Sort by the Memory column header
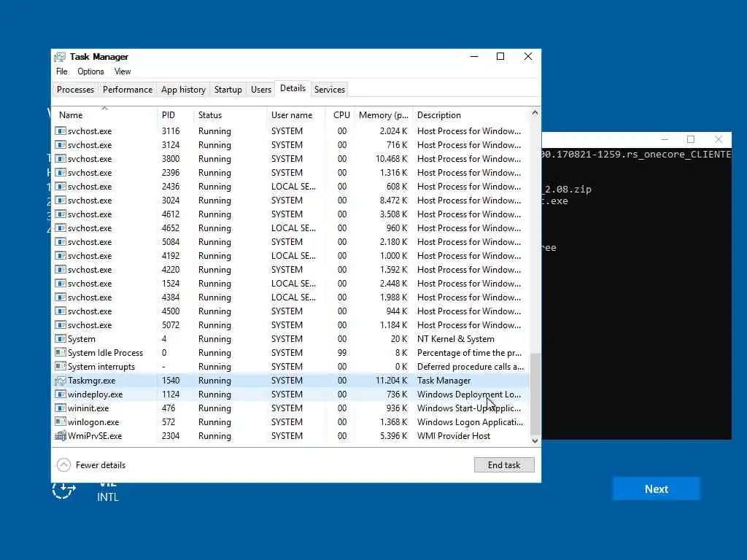This screenshot has width=747, height=560. point(384,114)
